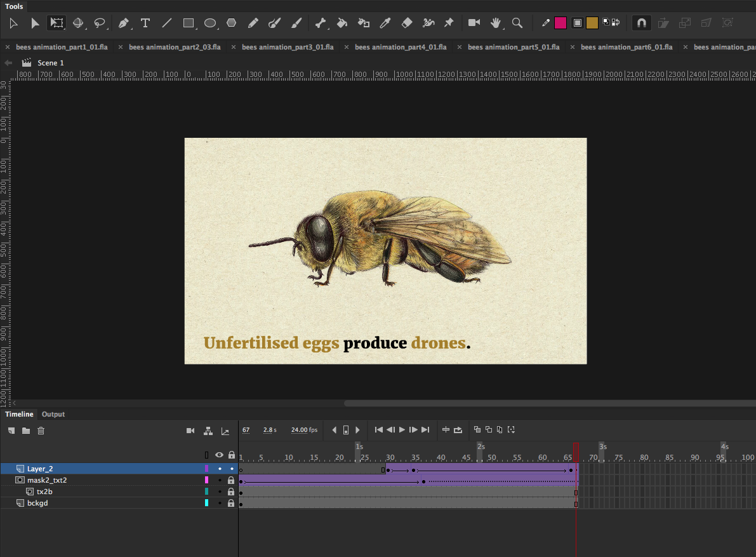Image resolution: width=756 pixels, height=557 pixels.
Task: Switch to bees animation_part2_03.fla tab
Action: coord(175,47)
